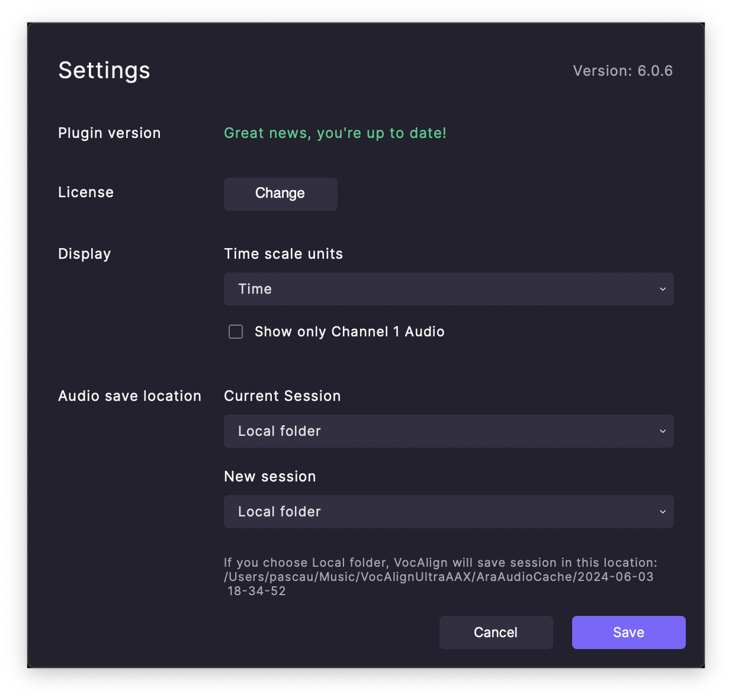Click the Change button next to License

point(280,194)
